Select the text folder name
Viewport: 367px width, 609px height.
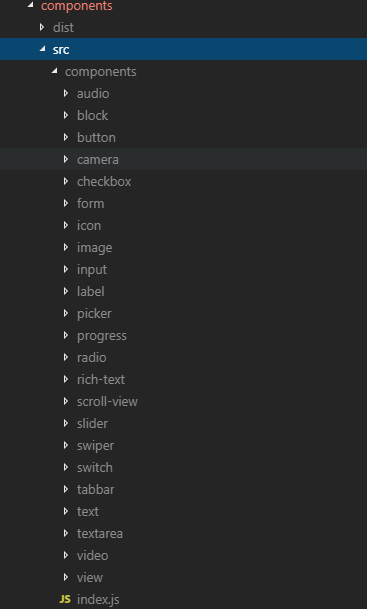tap(88, 512)
